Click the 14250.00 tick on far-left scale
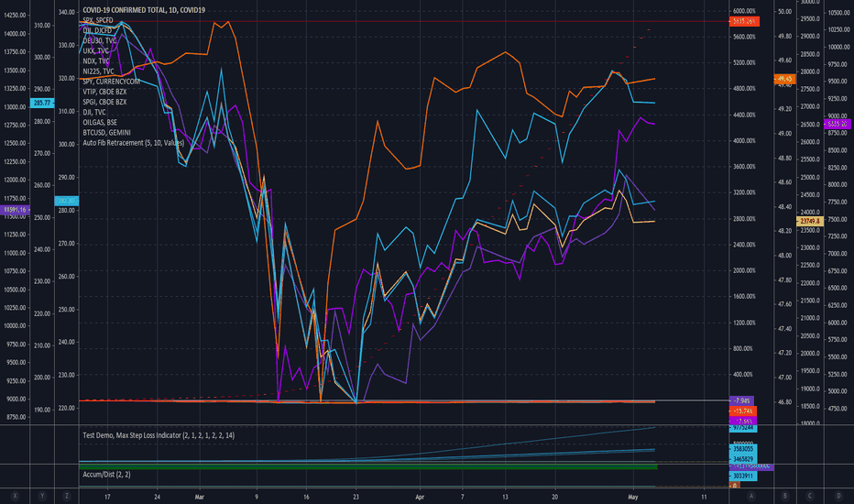 click(15, 15)
